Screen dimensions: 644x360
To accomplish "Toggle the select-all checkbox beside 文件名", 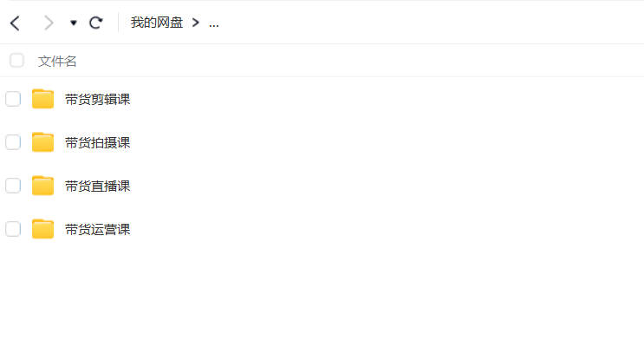I will coord(16,61).
